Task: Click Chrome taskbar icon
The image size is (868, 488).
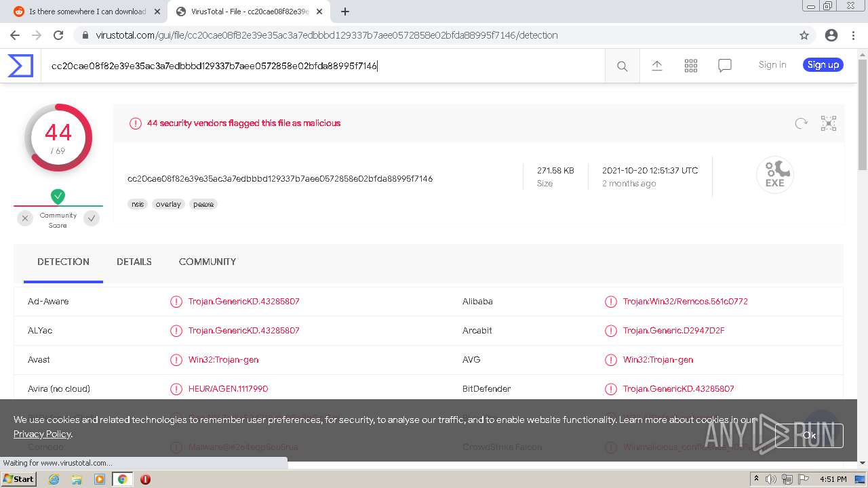Action: coord(122,479)
